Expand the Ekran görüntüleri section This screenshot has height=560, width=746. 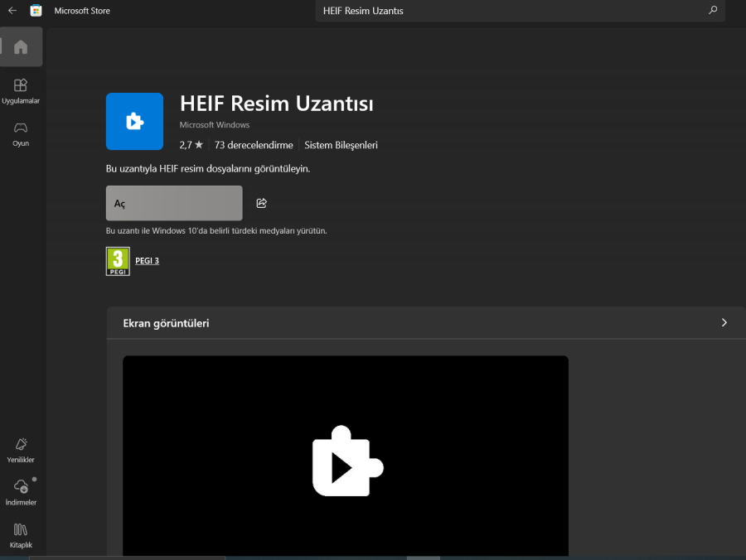point(724,323)
